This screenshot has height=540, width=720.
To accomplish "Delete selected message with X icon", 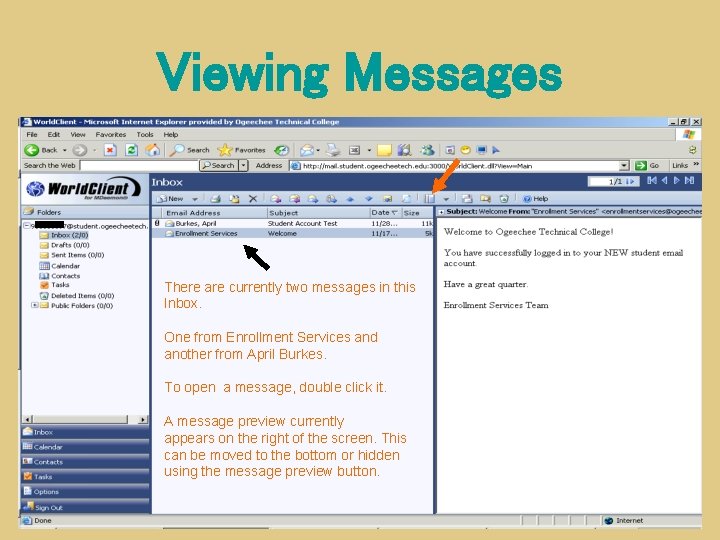I will point(253,199).
